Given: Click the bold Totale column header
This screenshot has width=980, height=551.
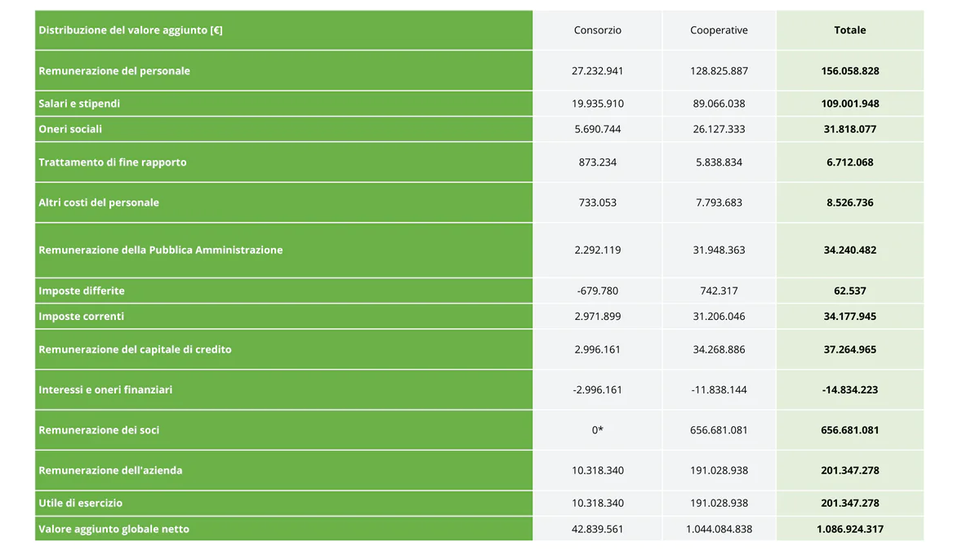Looking at the screenshot, I should tap(849, 30).
